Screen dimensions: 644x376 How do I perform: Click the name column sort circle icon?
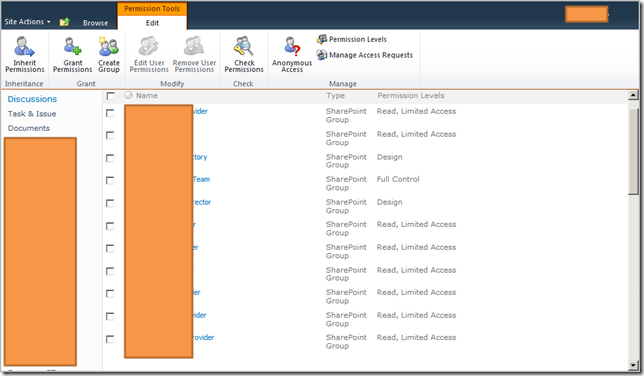[128, 95]
